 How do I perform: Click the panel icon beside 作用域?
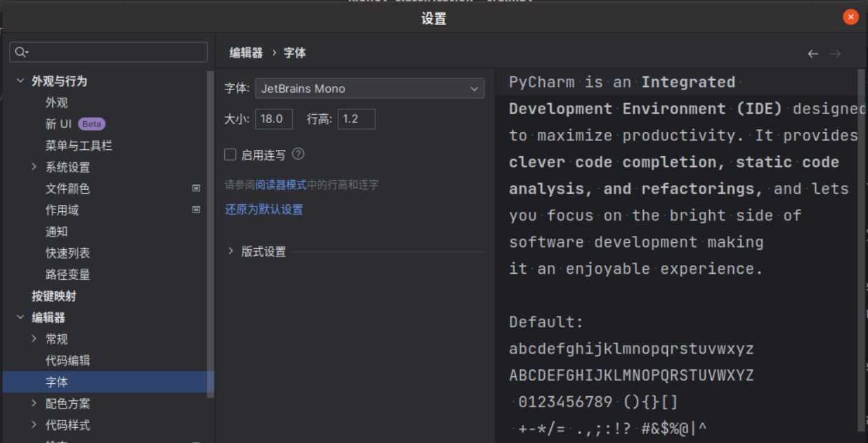point(196,210)
